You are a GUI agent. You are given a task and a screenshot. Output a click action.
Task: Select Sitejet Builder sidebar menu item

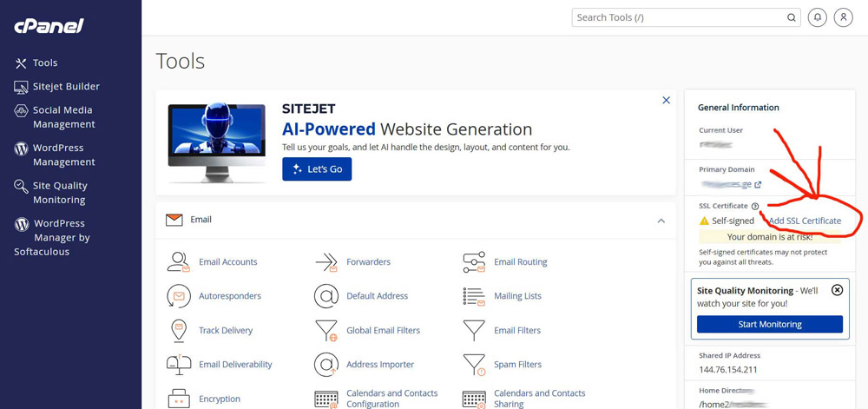pos(66,87)
